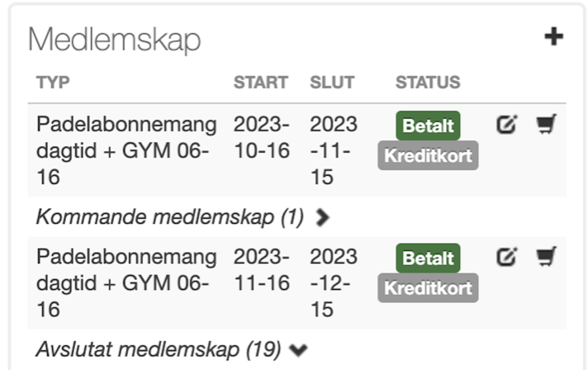588x370 pixels.
Task: Click Betalt badge on membership ending 2023-12-15
Action: 428,259
